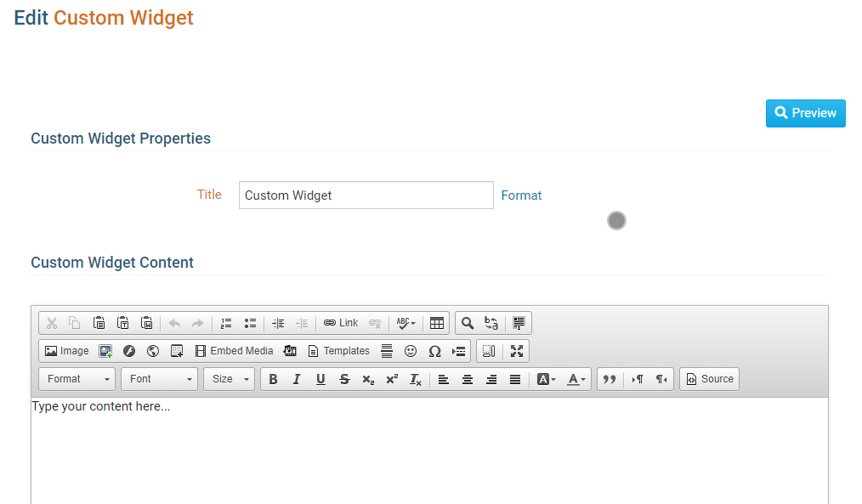This screenshot has width=862, height=504.
Task: Maximize the editor with the fullscreen icon
Action: tap(517, 351)
